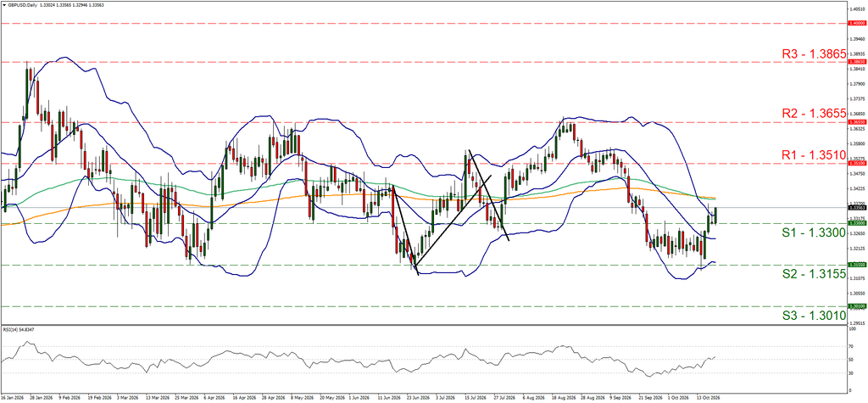Click the RSI(14) indicator label
Screen dimensions: 868x403
(18, 329)
